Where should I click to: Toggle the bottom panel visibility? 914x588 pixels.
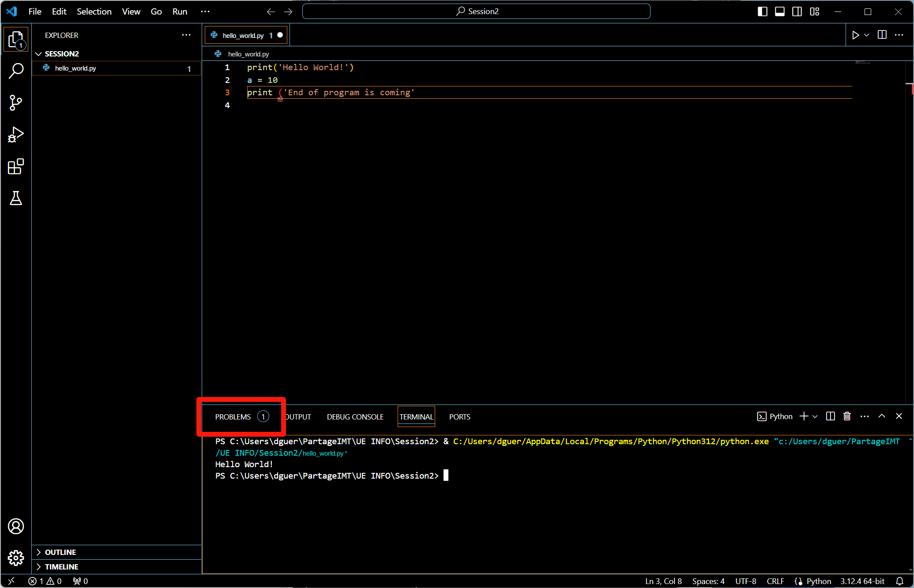click(780, 11)
